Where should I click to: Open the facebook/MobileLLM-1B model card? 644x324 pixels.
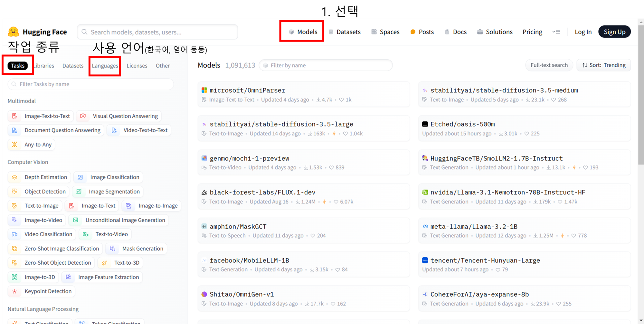[304, 264]
